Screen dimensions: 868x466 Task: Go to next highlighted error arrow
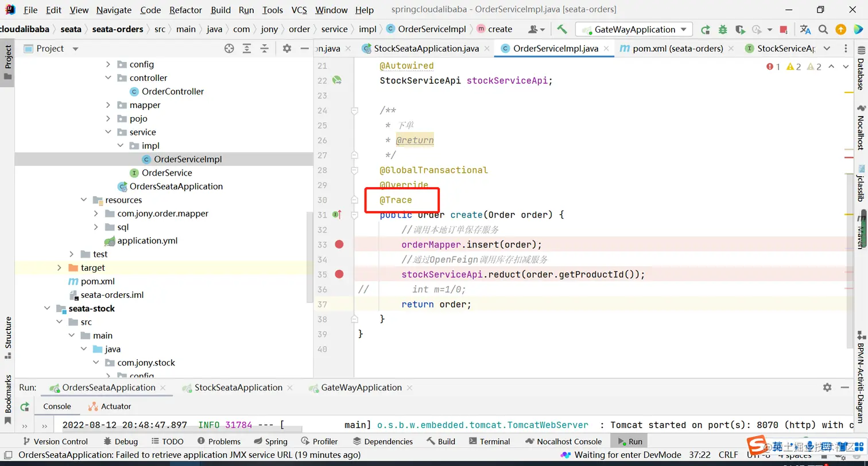846,67
